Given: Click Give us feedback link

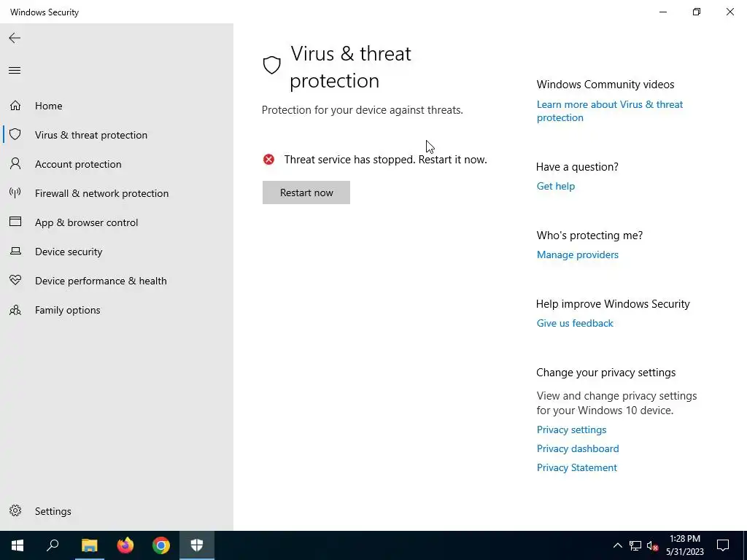Looking at the screenshot, I should coord(575,323).
